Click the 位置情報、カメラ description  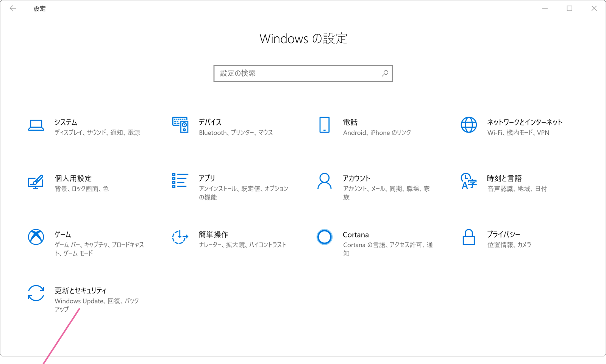509,245
